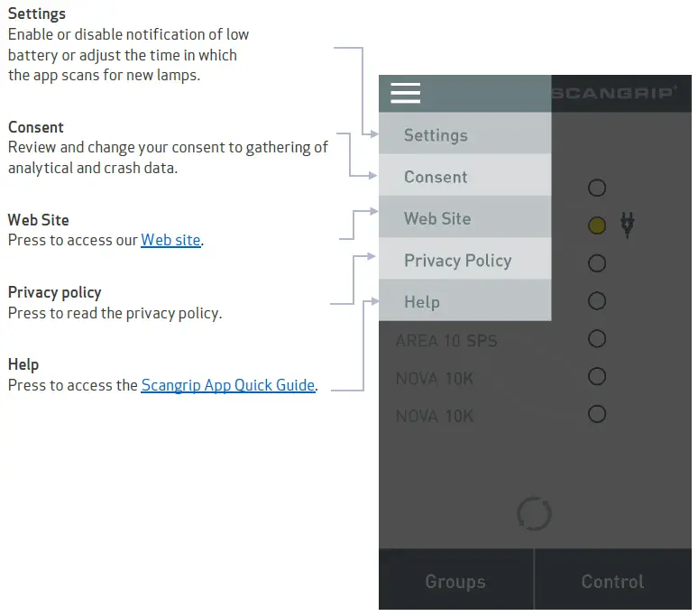Select the circle beside Help
This screenshot has width=698, height=616.
tap(596, 301)
